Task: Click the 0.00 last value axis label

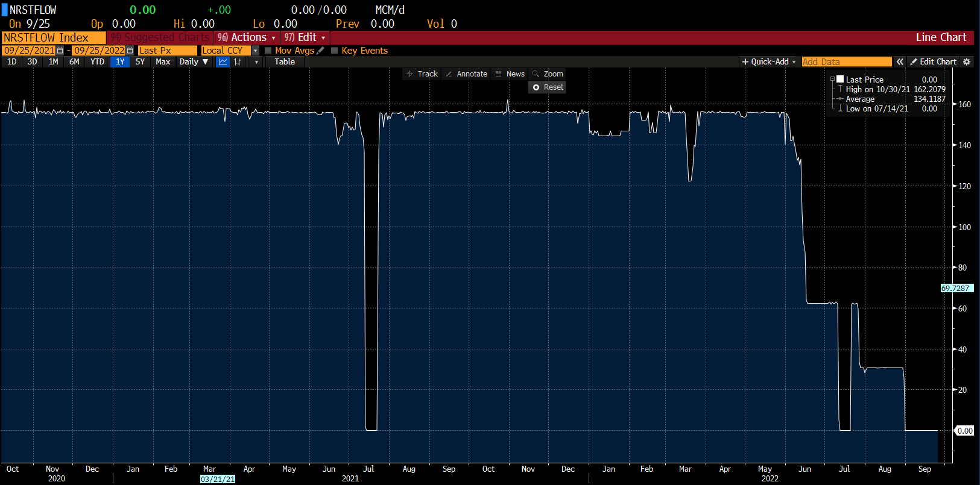Action: coord(964,431)
